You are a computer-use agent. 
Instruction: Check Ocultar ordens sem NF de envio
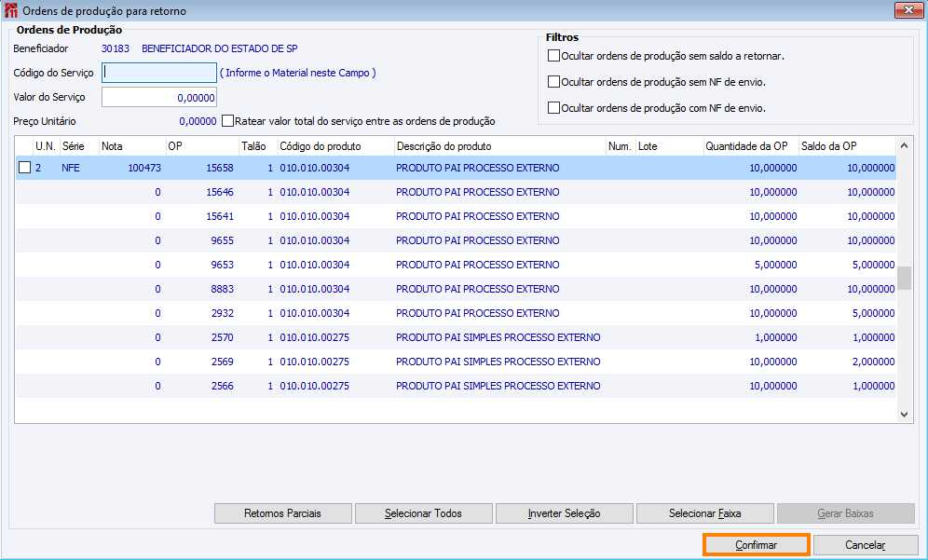[x=554, y=82]
